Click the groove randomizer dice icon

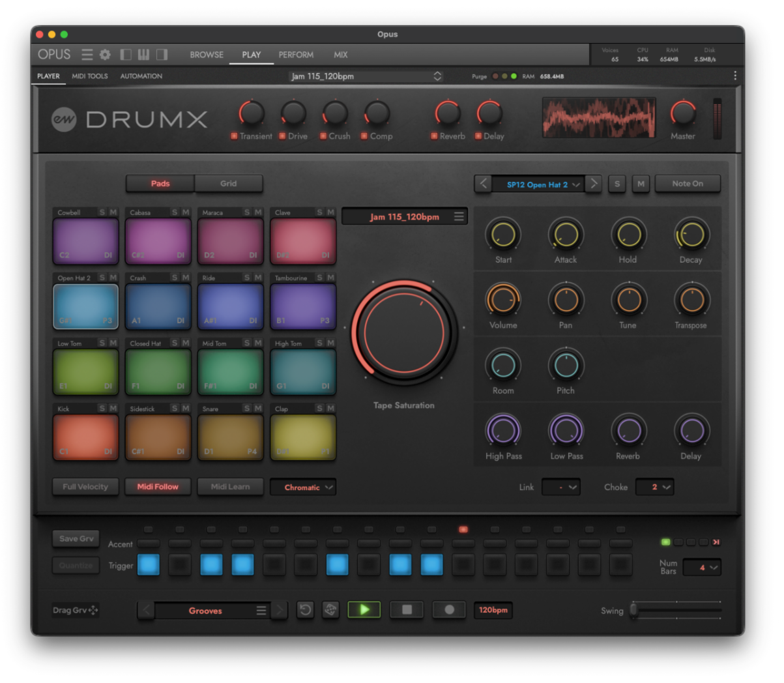(330, 609)
